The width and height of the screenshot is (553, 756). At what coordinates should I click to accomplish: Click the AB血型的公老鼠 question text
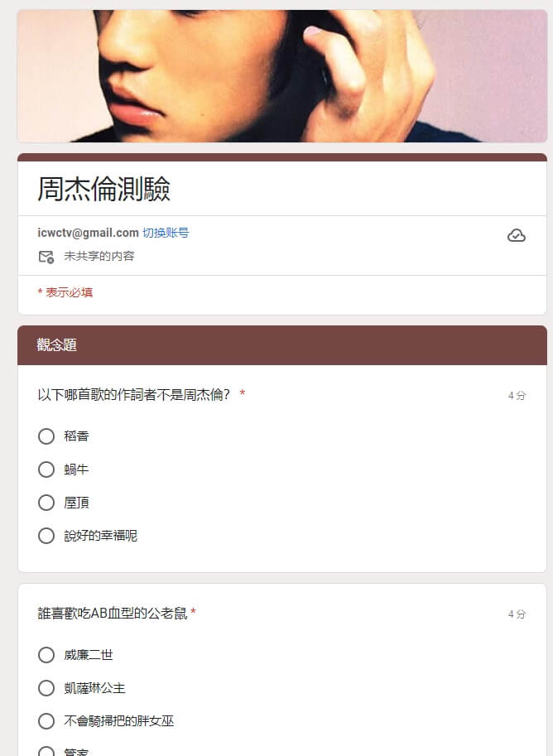point(113,613)
